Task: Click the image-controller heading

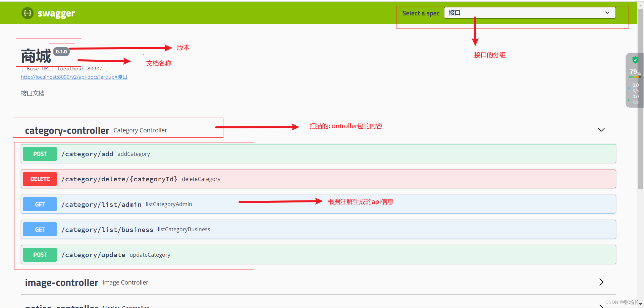Action: (62, 283)
